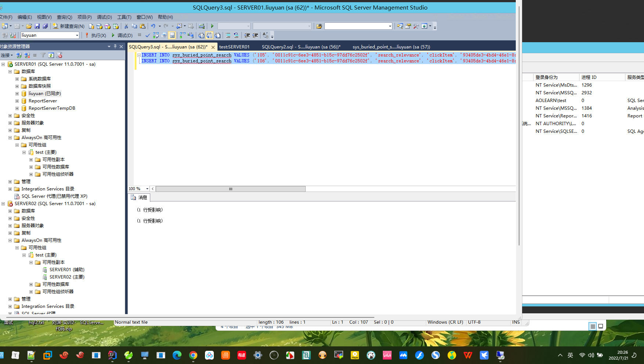Expand the ReportServer database node
This screenshot has width=644, height=364.
[x=17, y=101]
